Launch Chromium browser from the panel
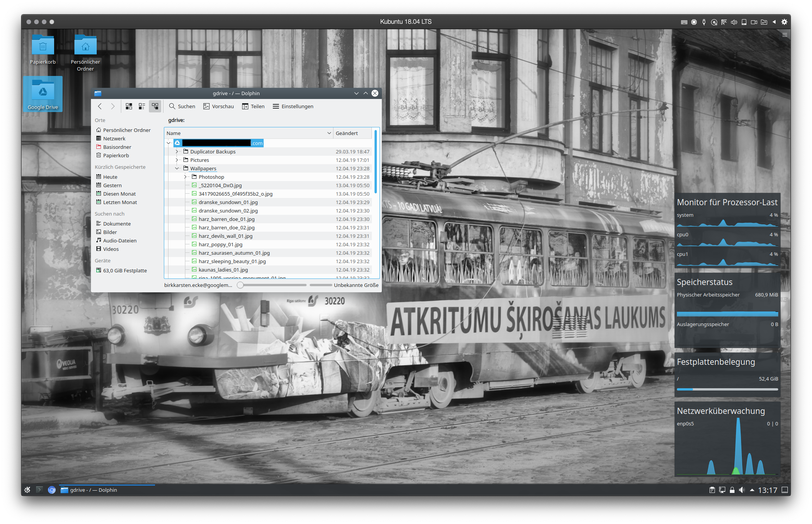812x524 pixels. 52,490
